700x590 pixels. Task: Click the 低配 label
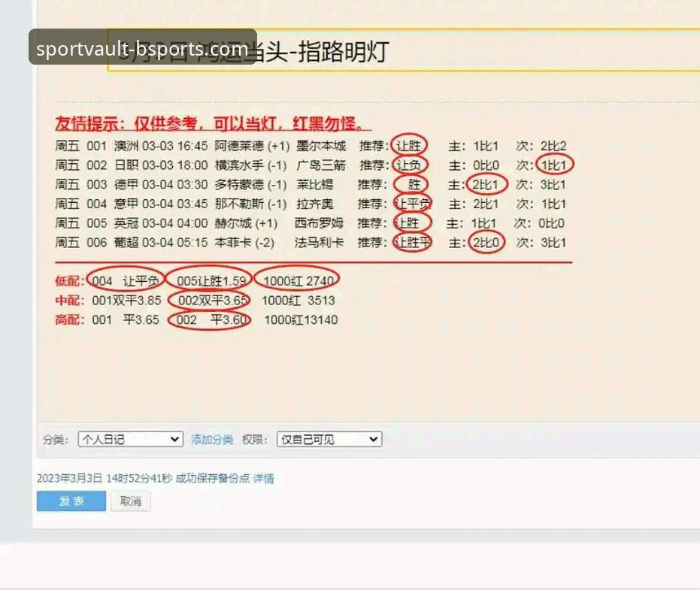[x=69, y=280]
